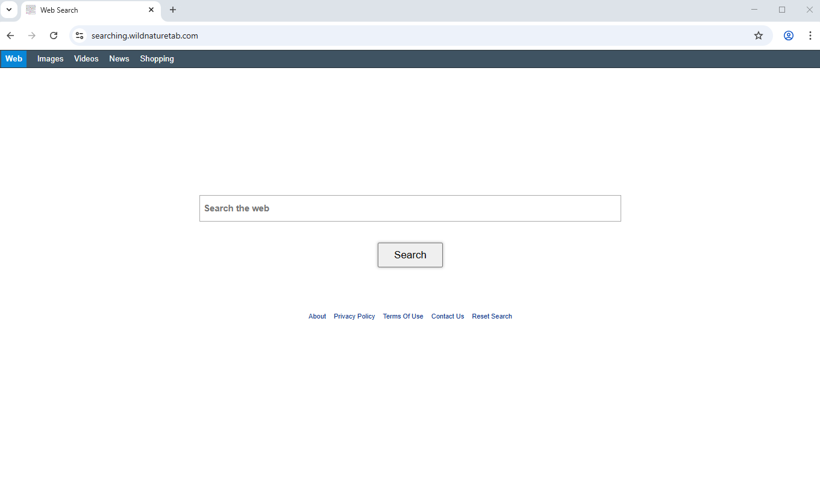Screen dimensions: 820x504
Task: Open the Contact Us link
Action: [x=448, y=316]
